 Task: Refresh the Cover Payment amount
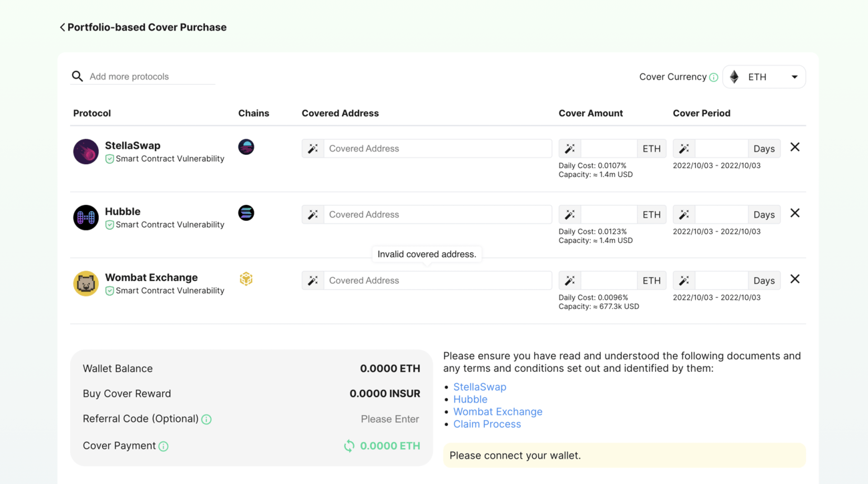coord(349,446)
